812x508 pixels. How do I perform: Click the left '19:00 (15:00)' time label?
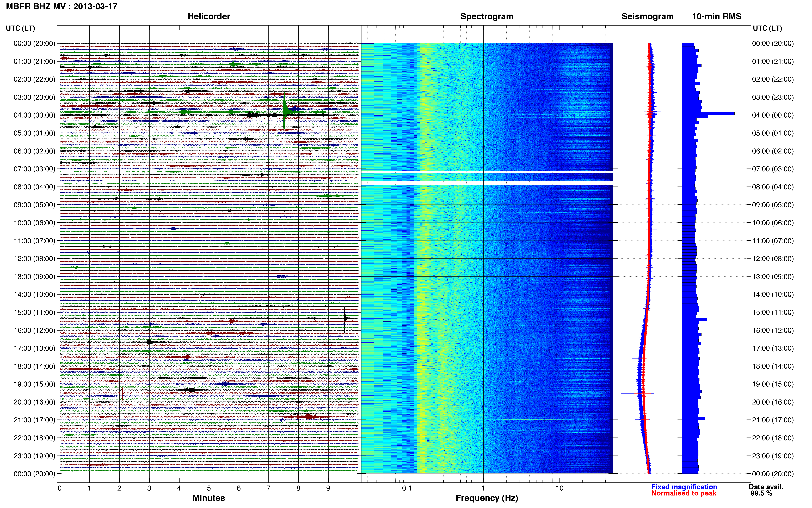point(34,384)
